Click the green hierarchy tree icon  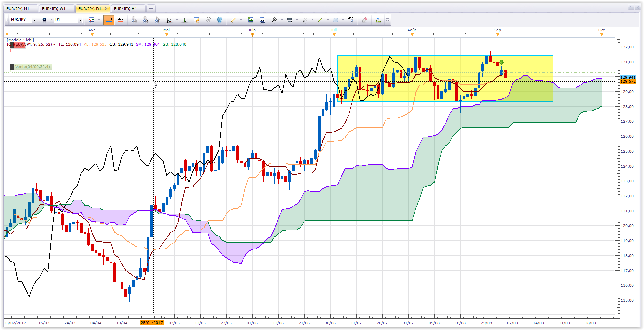tap(378, 20)
